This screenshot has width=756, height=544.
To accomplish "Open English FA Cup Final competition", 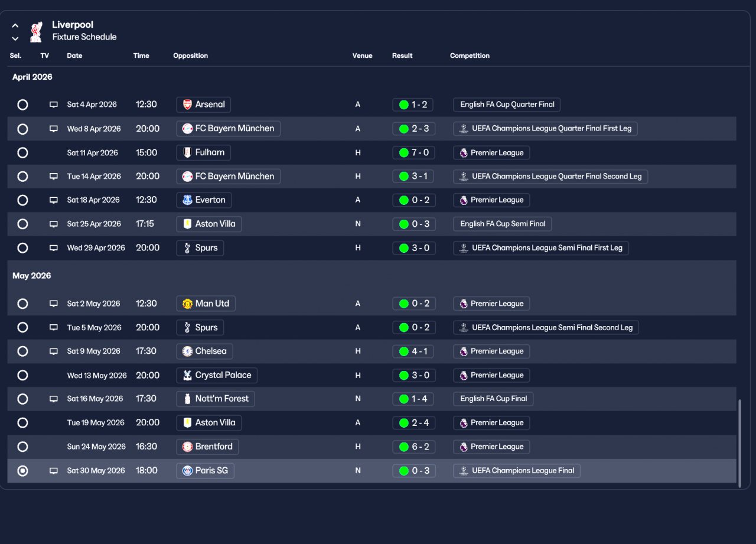I will 493,399.
